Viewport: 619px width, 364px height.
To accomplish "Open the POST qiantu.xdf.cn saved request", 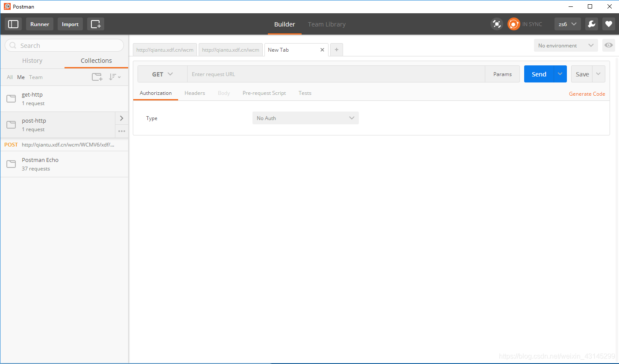I will click(x=64, y=144).
